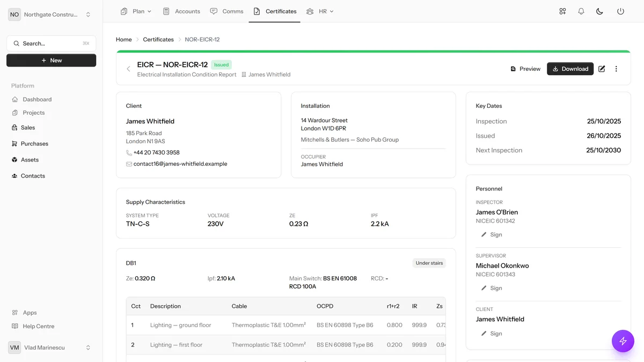Go to Home breadcrumb

point(124,40)
